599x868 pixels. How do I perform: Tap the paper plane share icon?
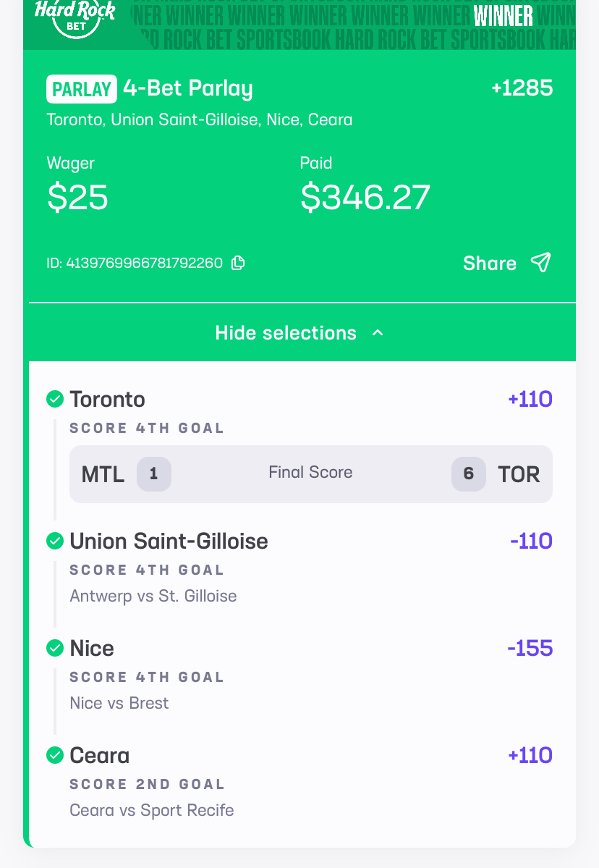pyautogui.click(x=540, y=262)
